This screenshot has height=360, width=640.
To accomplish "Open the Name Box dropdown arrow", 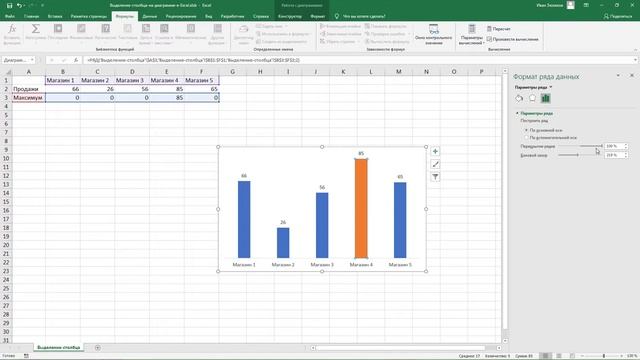I will (32, 60).
